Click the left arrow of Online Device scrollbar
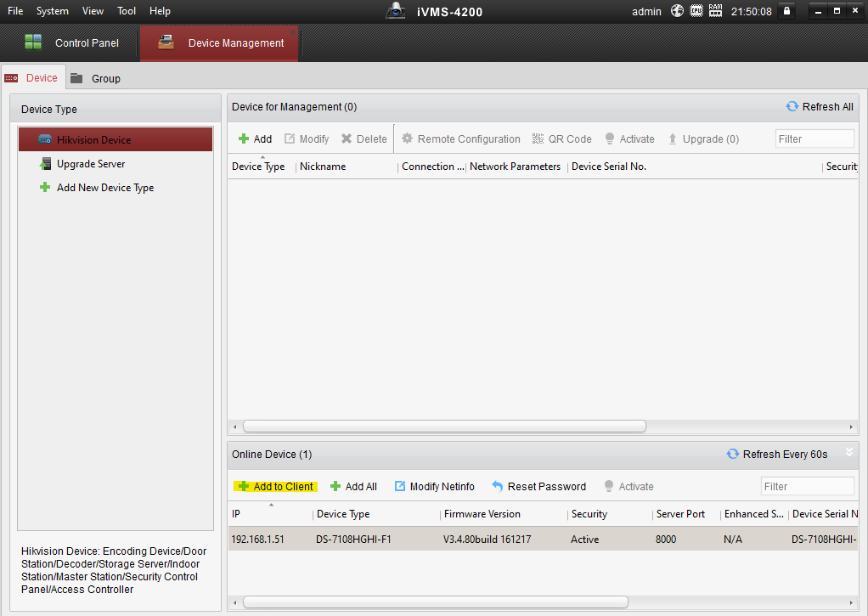The image size is (868, 616). tap(235, 602)
